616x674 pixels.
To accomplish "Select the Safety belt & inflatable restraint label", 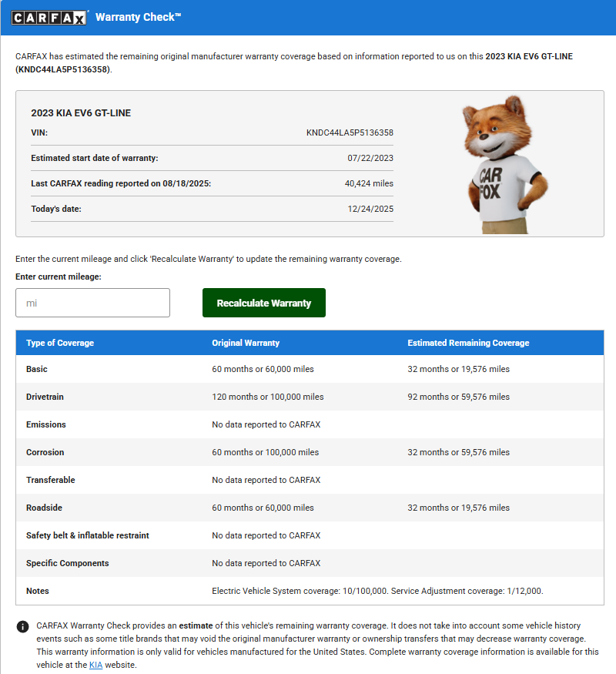I will point(88,535).
